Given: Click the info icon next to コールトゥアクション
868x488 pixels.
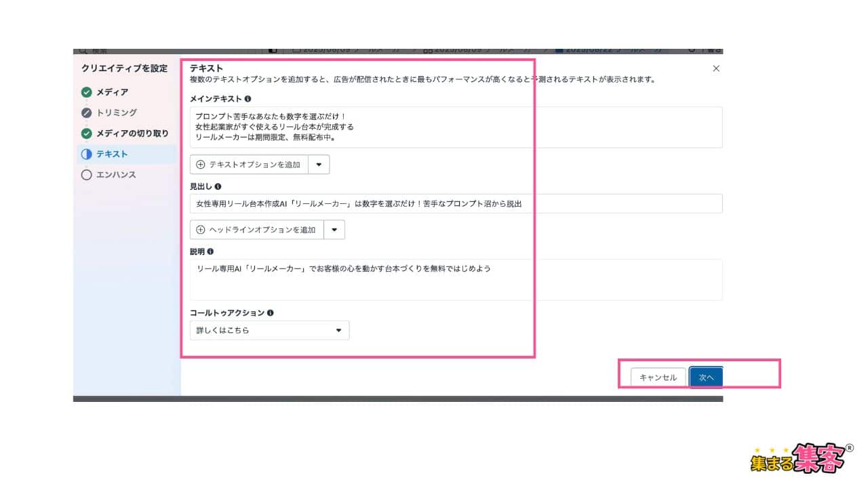Looking at the screenshot, I should (271, 313).
